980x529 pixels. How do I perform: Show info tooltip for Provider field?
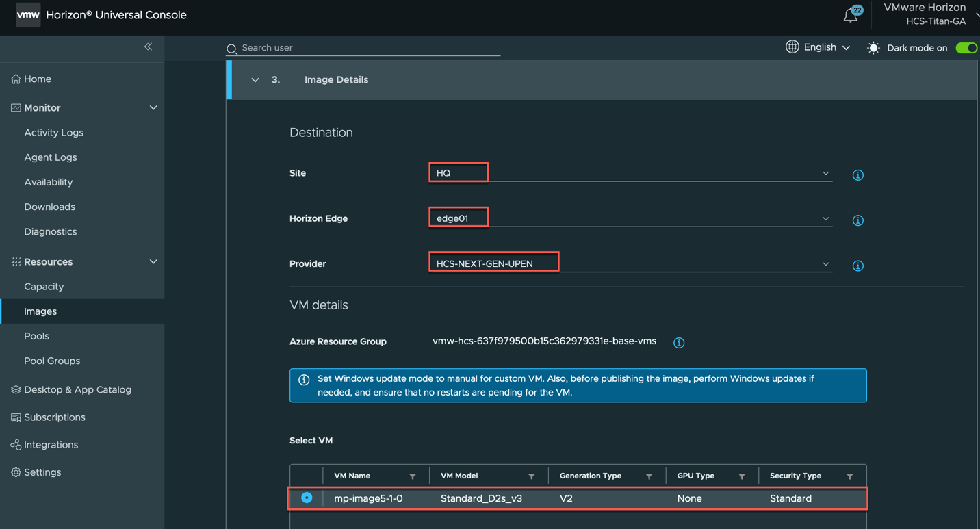(857, 266)
